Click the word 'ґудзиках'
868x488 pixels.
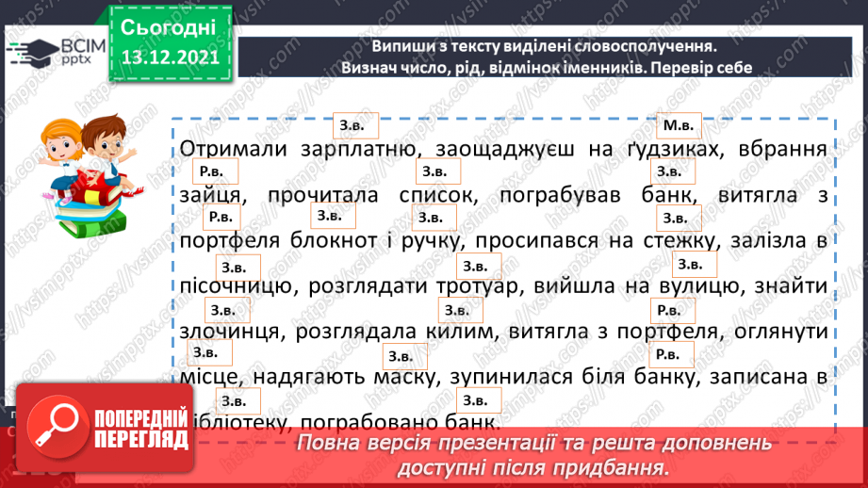pos(674,150)
